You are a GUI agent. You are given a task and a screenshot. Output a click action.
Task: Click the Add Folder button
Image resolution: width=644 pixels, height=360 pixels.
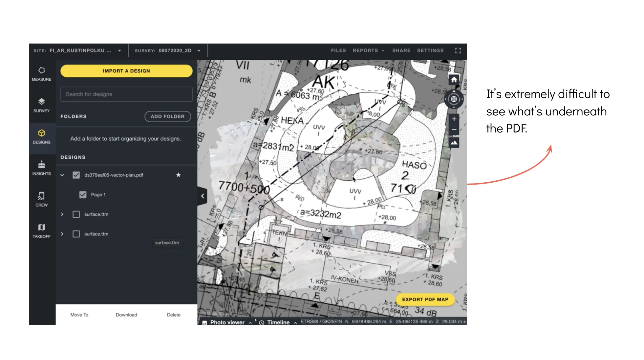click(167, 116)
